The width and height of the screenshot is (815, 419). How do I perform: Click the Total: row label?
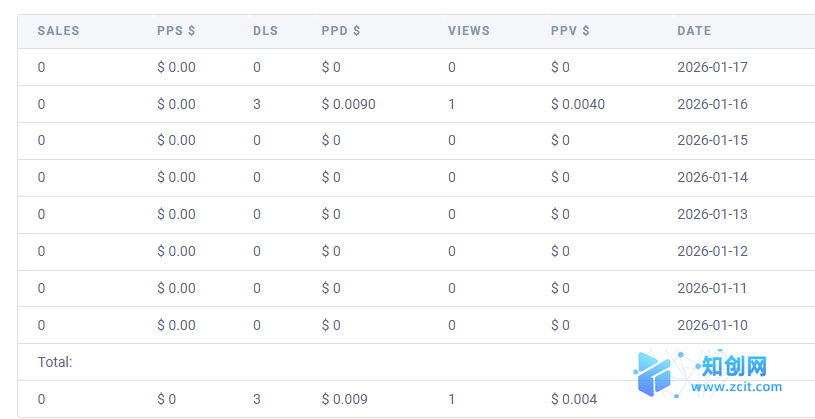pyautogui.click(x=55, y=362)
